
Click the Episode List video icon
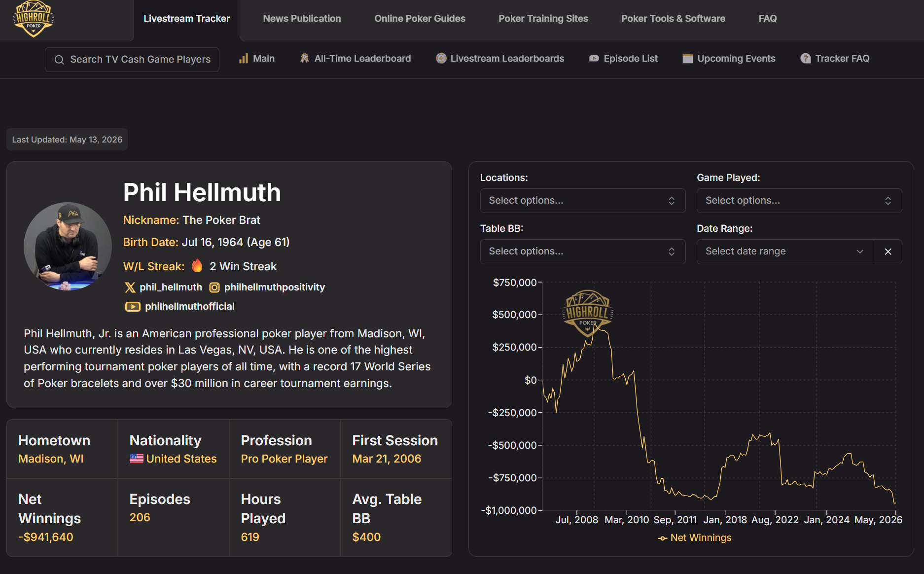594,59
